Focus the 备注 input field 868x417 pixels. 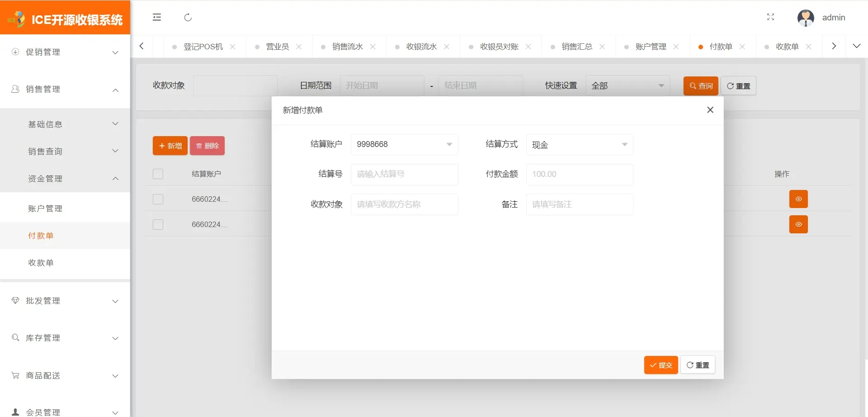pos(580,204)
